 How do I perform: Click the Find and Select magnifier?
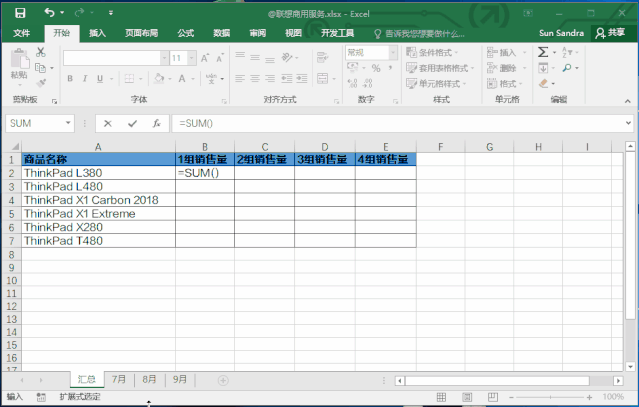[567, 68]
